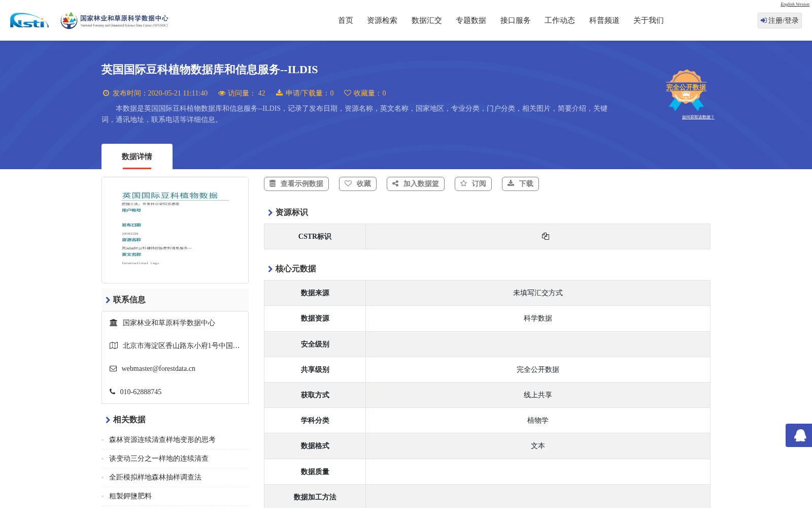Click the chevron icon beside 核心元数据
This screenshot has height=508, width=812.
click(270, 269)
